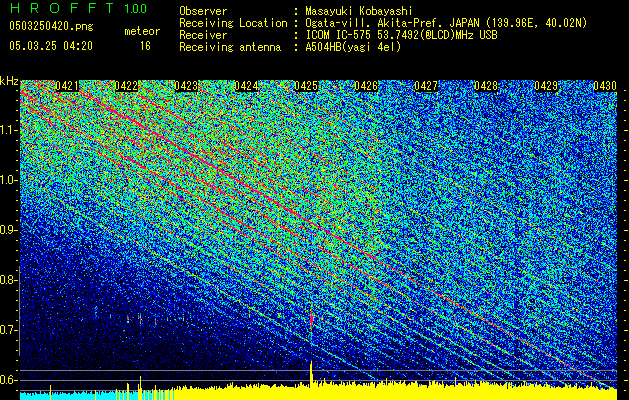Click the 0424 time marker
The width and height of the screenshot is (629, 400).
246,86
